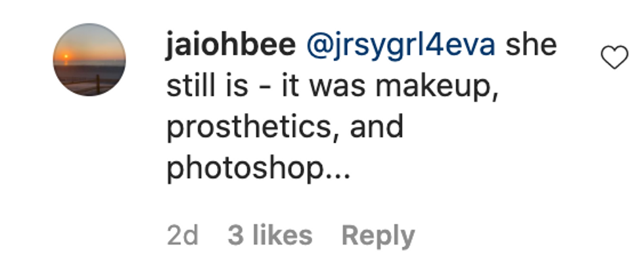Click the word "she" after the mention
Viewport: 644px width, 274px height.
[x=531, y=45]
